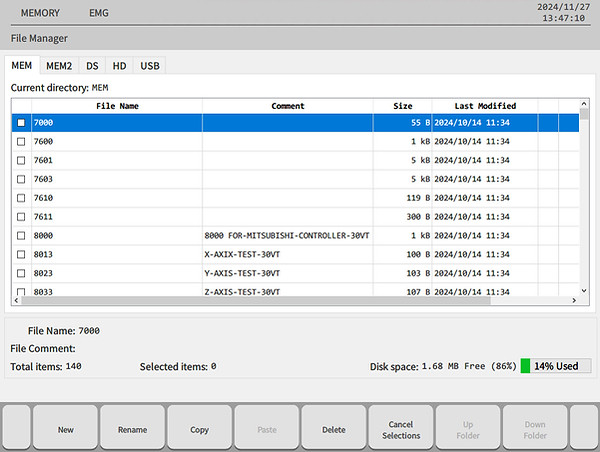Viewport: 600px width, 452px height.
Task: Select the file name 8033
Action: click(x=43, y=292)
